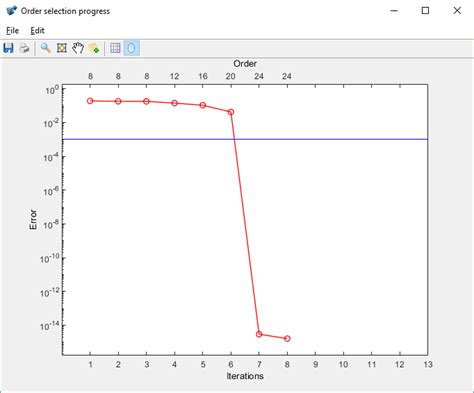
Task: Click the data point at iteration 1
Action: point(90,101)
